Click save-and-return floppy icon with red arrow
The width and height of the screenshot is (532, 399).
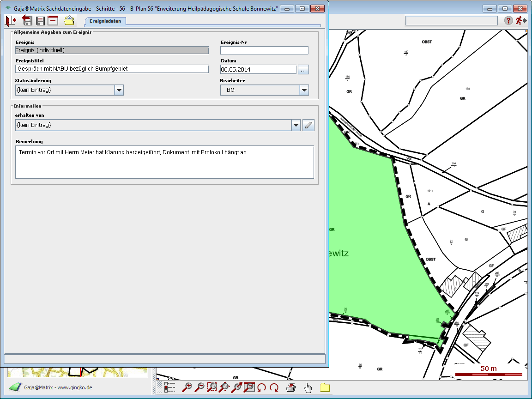27,20
